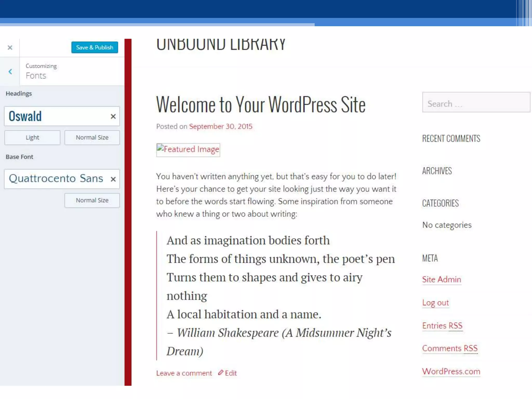The height and width of the screenshot is (399, 532).
Task: Close the Customizer with the X icon
Action: [10, 48]
